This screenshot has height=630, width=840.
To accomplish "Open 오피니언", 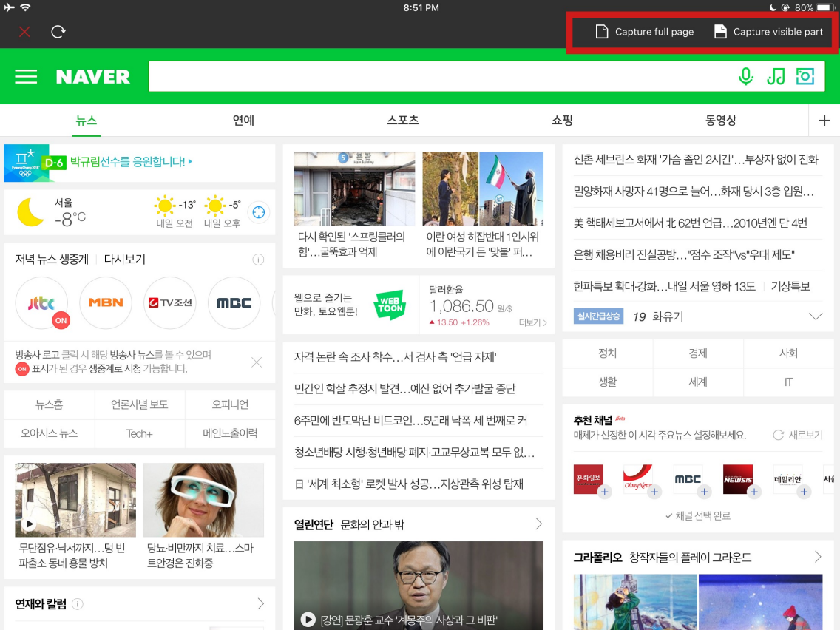I will pyautogui.click(x=231, y=404).
